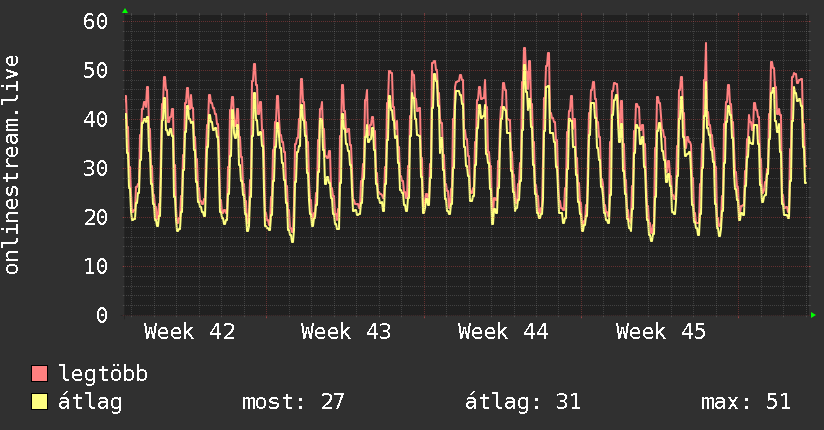The height and width of the screenshot is (430, 824).
Task: Click the green arrow atop the y-axis
Action: click(x=125, y=11)
